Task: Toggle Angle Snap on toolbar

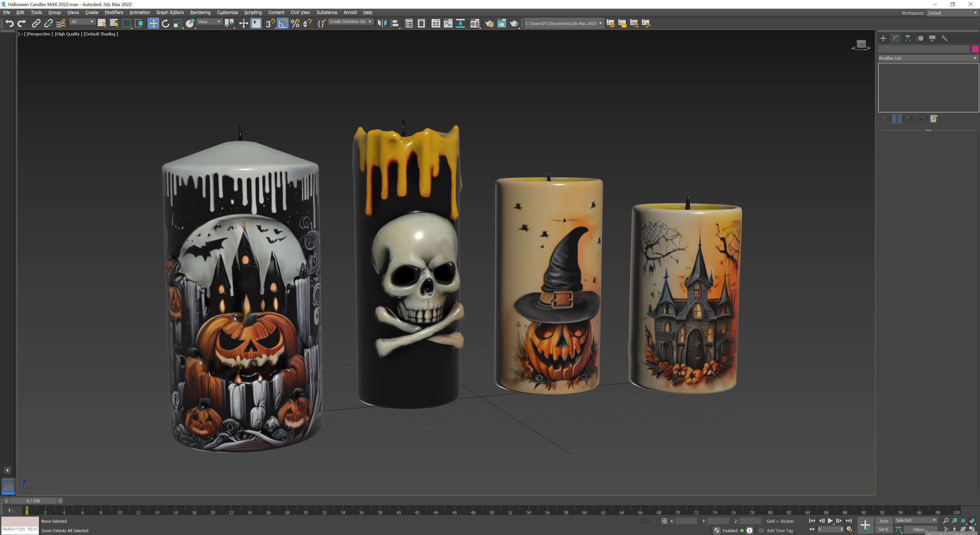Action: coord(283,23)
